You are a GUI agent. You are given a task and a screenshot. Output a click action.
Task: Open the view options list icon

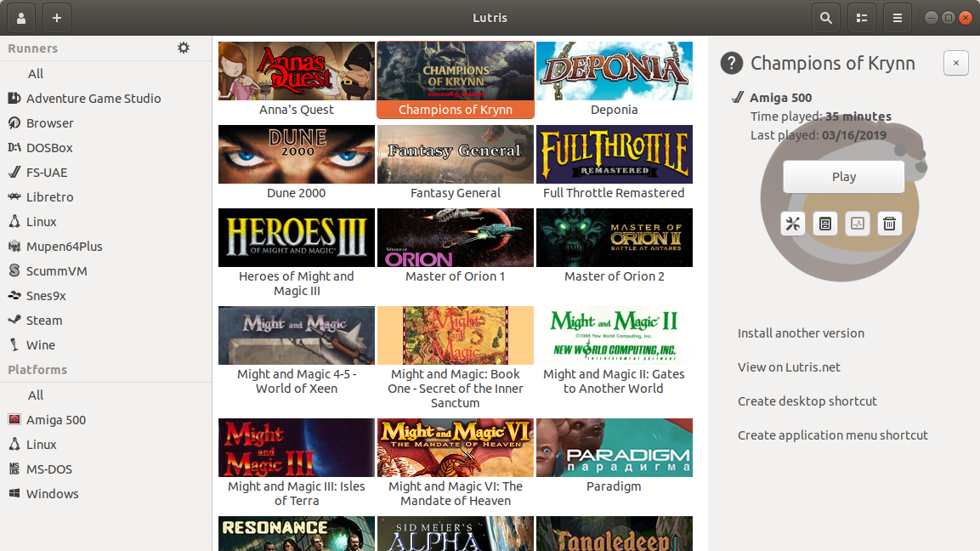[x=861, y=18]
